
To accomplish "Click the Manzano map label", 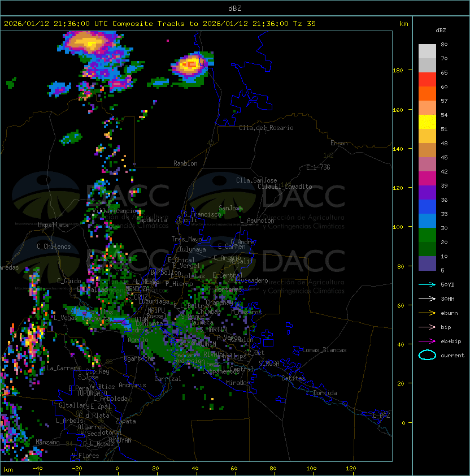I will [x=47, y=442].
